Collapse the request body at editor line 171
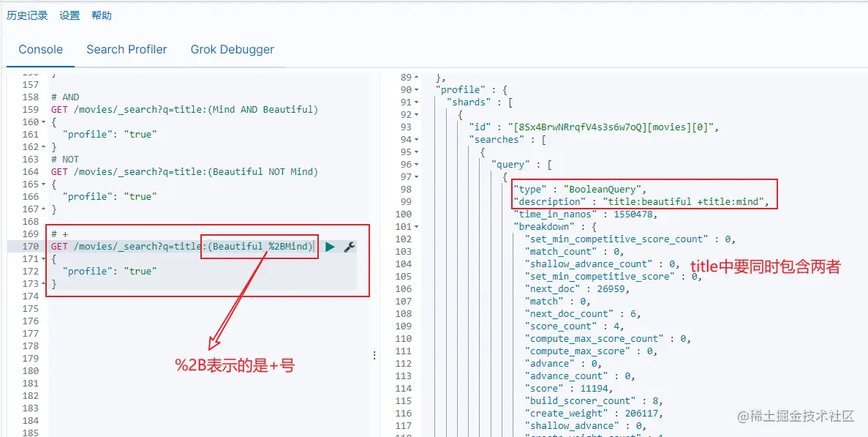The height and width of the screenshot is (437, 868). pyautogui.click(x=43, y=258)
